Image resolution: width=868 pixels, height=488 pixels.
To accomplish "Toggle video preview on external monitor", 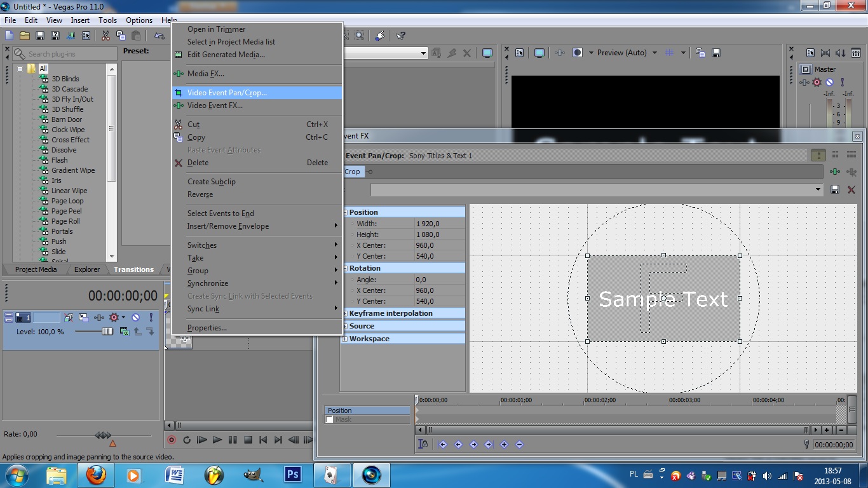I will click(x=539, y=53).
